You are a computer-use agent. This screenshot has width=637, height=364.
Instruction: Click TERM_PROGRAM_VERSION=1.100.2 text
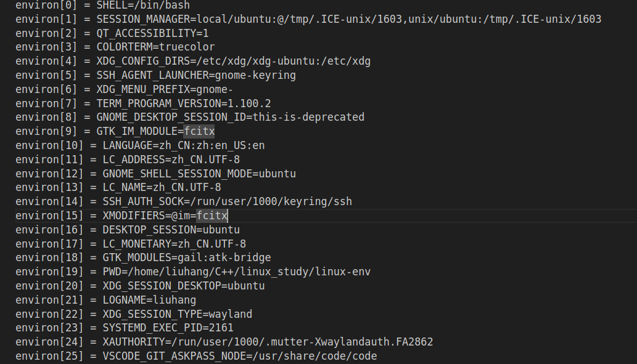(x=184, y=103)
